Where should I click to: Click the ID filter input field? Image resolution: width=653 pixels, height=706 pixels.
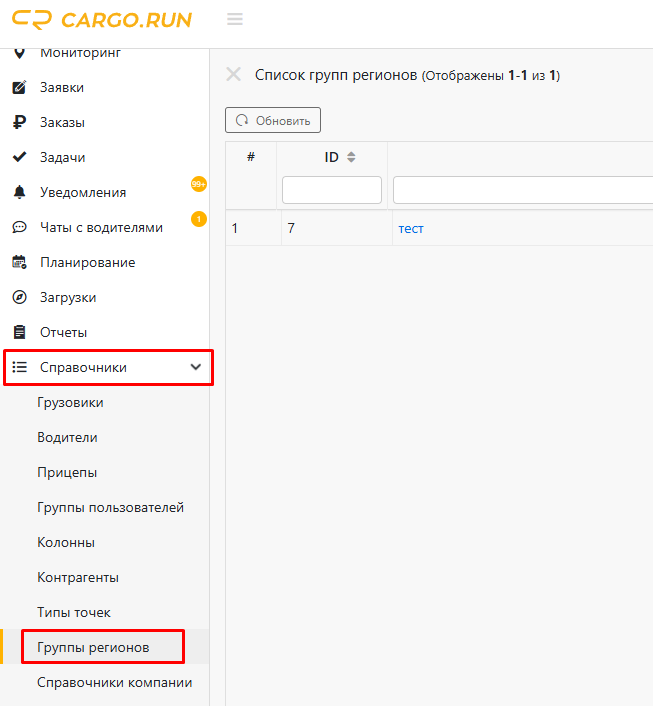(x=332, y=190)
